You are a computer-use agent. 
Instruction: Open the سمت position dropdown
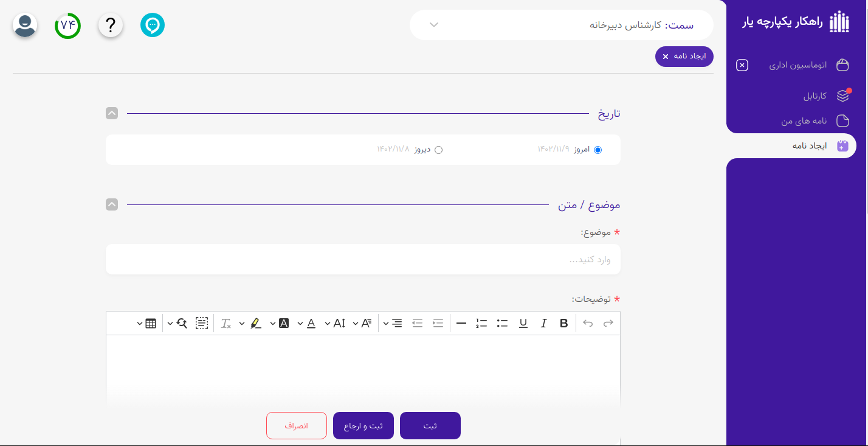562,25
